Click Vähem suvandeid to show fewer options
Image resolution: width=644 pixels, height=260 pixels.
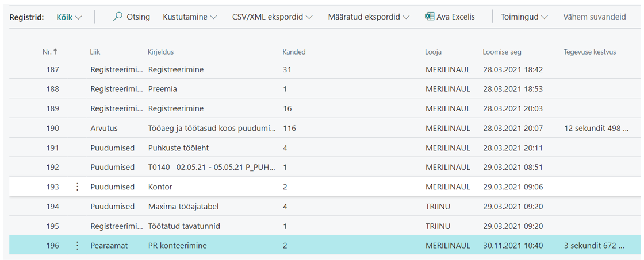click(x=595, y=17)
